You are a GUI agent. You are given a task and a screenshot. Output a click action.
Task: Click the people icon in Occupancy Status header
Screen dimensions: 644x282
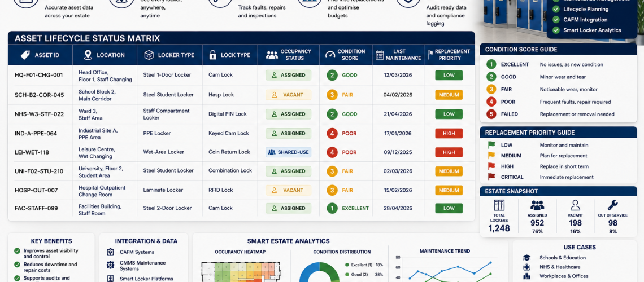coord(272,55)
